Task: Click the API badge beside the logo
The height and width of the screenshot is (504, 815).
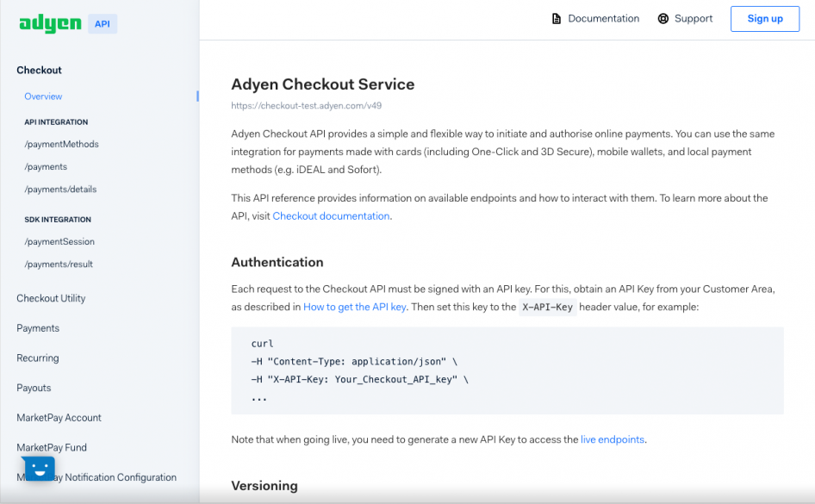Action: (x=103, y=24)
